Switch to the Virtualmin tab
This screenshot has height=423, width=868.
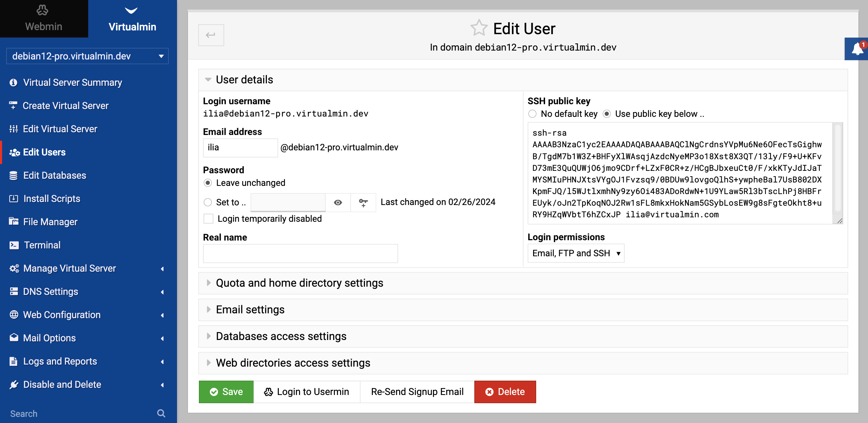tap(133, 19)
